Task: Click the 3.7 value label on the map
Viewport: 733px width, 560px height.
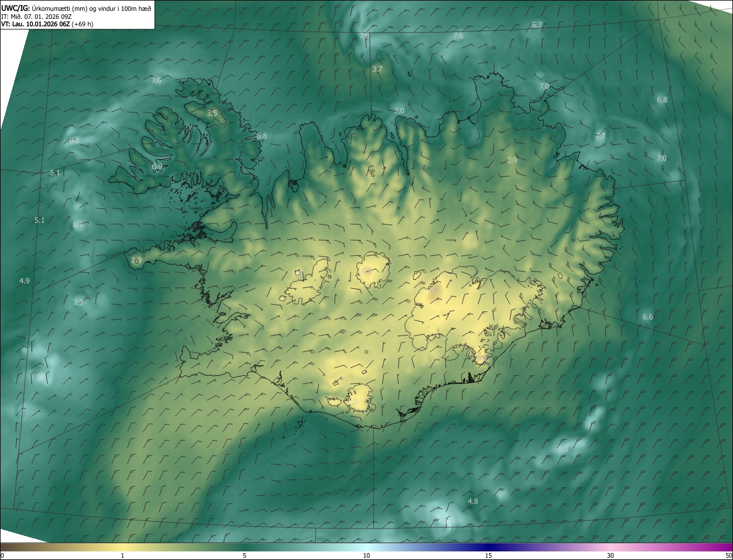Action: pos(377,69)
